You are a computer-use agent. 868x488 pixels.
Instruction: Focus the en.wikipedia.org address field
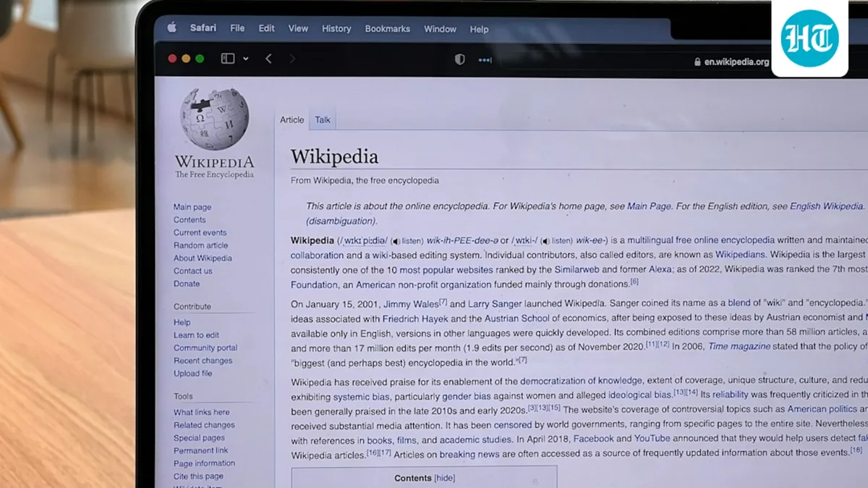[x=736, y=62]
